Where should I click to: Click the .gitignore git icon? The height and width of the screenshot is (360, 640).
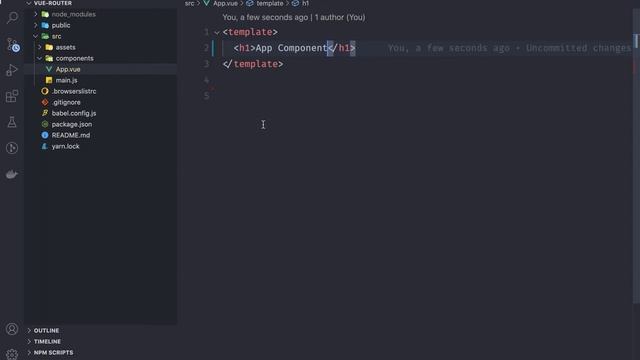tap(45, 102)
